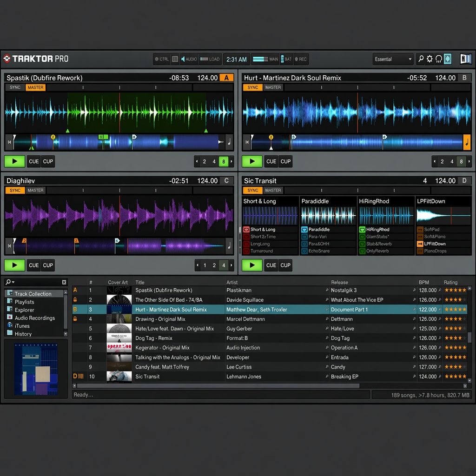Toggle MASTER on Deck A
This screenshot has height=476, width=476.
pyautogui.click(x=35, y=87)
